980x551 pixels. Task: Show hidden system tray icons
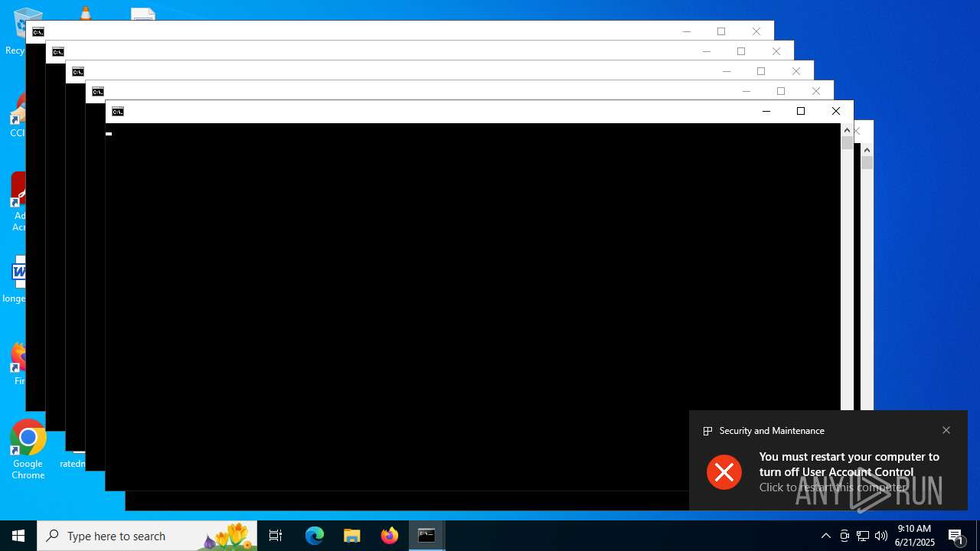pyautogui.click(x=826, y=536)
